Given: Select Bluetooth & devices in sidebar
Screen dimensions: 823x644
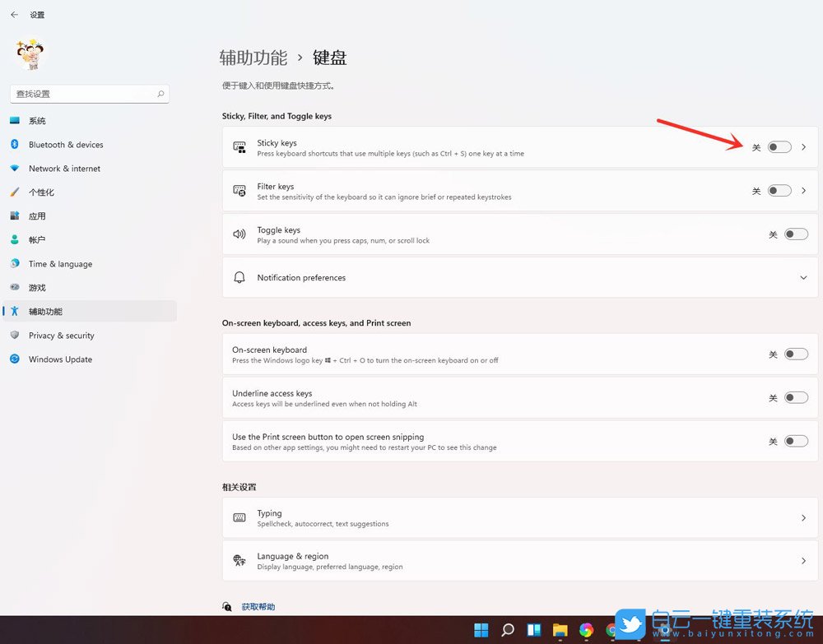Looking at the screenshot, I should pyautogui.click(x=66, y=145).
